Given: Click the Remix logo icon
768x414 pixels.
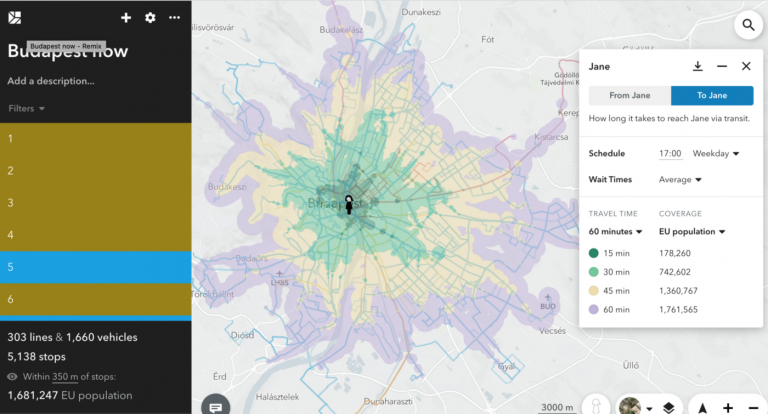Looking at the screenshot, I should [x=15, y=18].
